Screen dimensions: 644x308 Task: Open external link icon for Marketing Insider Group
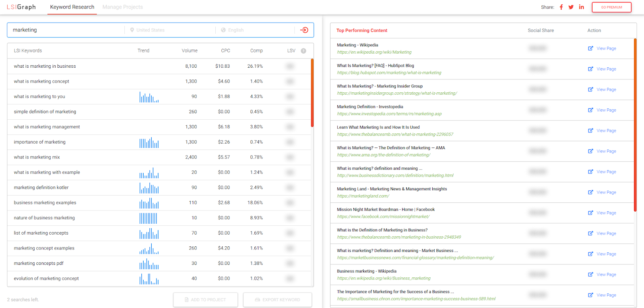coord(590,89)
